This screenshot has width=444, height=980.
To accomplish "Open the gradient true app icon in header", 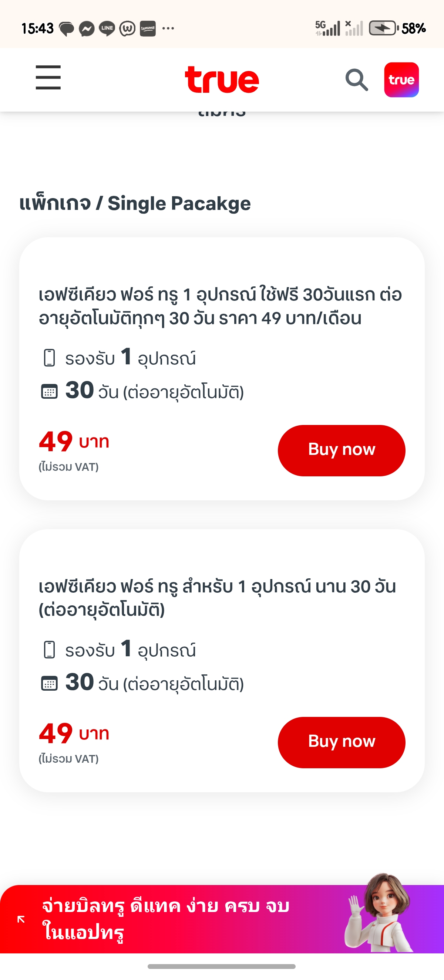I will click(x=401, y=80).
